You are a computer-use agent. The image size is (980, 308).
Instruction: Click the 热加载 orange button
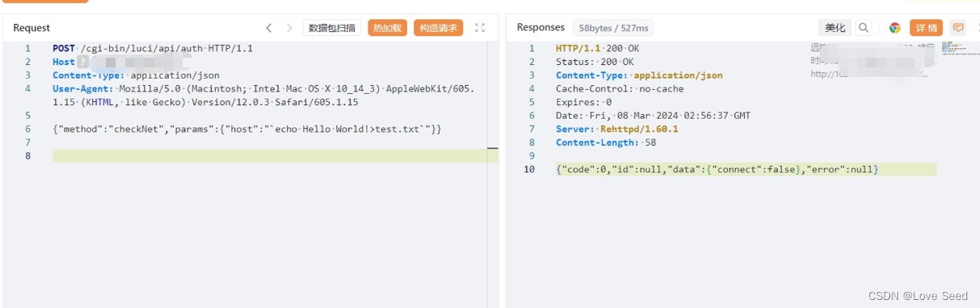(388, 28)
